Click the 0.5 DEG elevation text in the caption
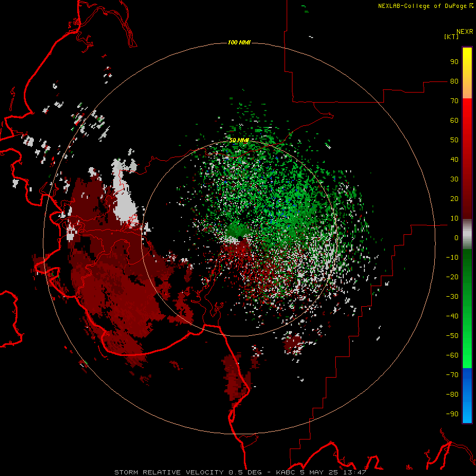The height and width of the screenshot is (476, 476). (x=245, y=472)
